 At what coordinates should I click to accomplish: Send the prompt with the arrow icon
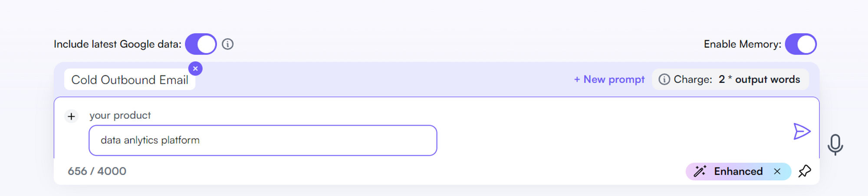pyautogui.click(x=802, y=131)
